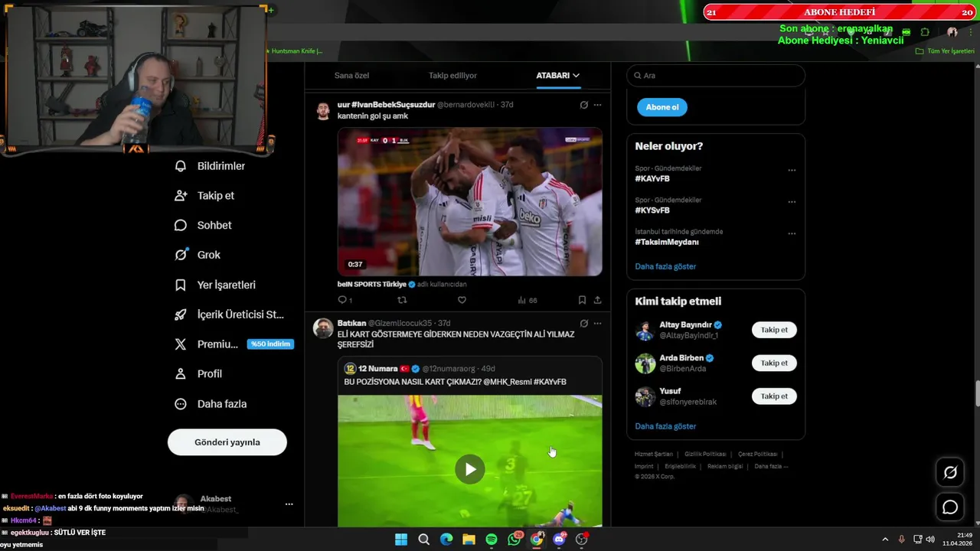Like the 'kantenin gol' post
The width and height of the screenshot is (980, 551).
click(x=462, y=300)
